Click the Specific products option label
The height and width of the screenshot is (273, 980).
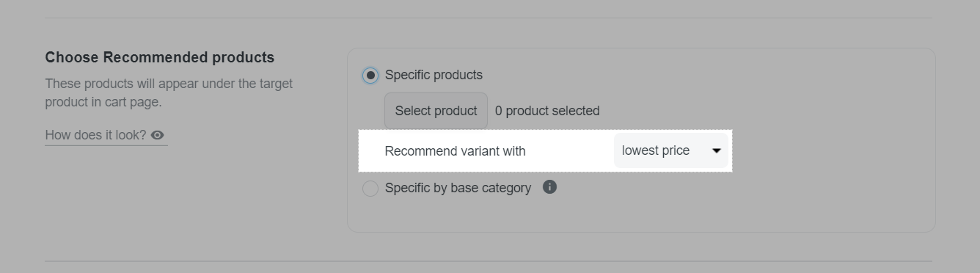tap(434, 75)
